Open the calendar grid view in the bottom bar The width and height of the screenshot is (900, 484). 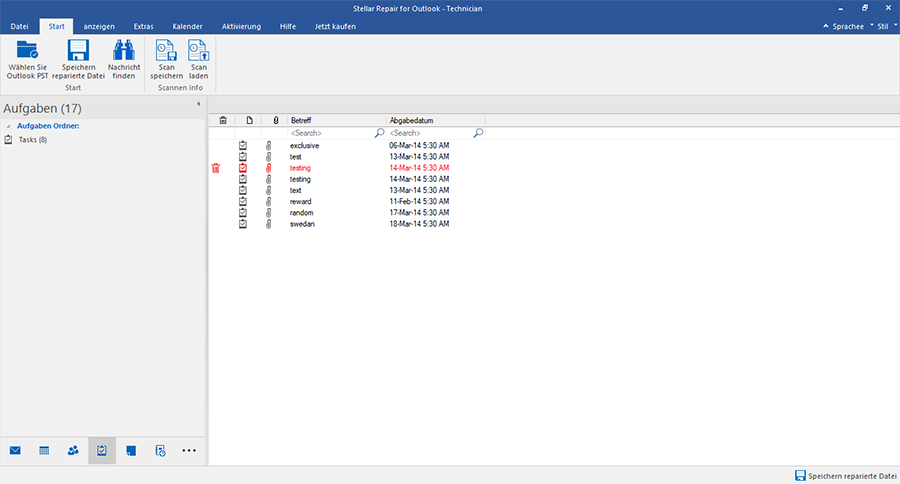[x=44, y=451]
